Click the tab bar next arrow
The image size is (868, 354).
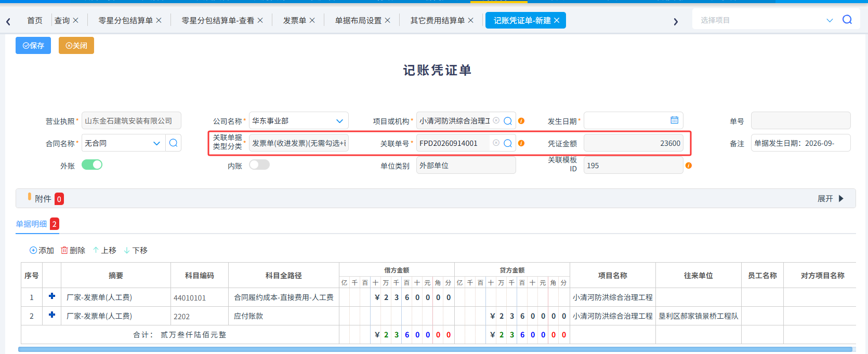[x=676, y=21]
